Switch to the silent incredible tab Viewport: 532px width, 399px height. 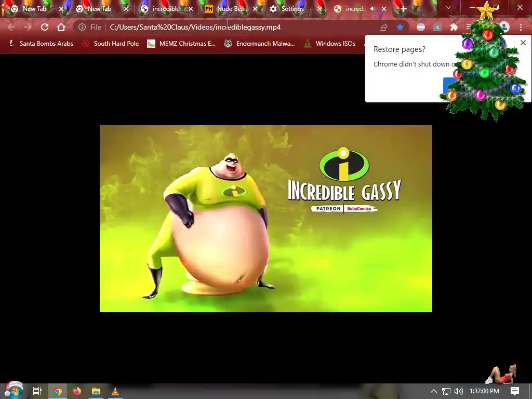click(x=166, y=9)
